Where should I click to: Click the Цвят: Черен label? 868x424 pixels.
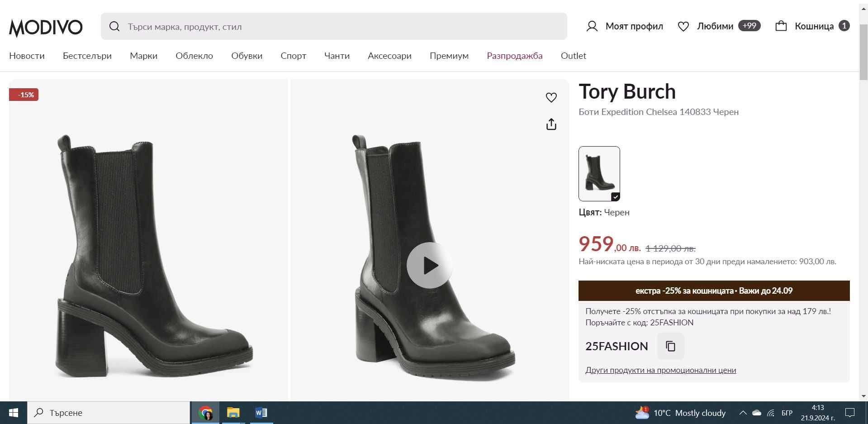click(x=604, y=212)
